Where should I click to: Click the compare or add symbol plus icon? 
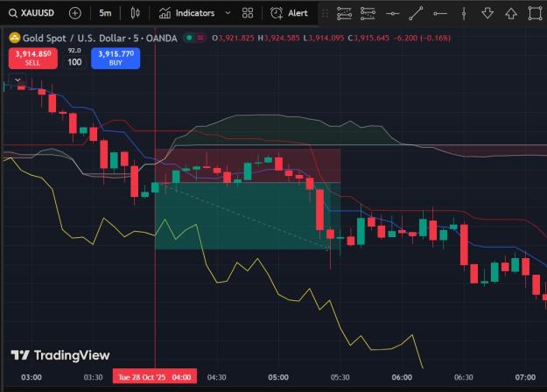click(x=75, y=13)
